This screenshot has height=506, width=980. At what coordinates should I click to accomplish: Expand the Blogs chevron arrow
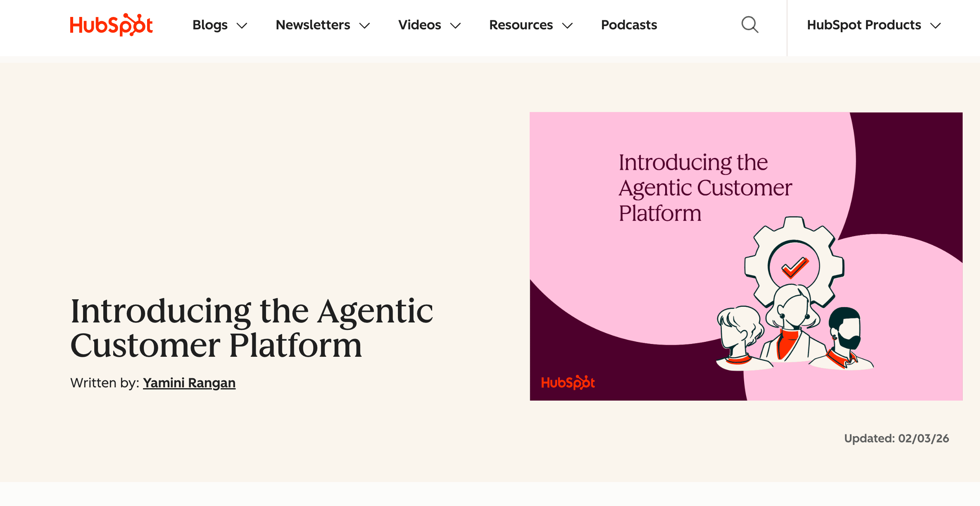click(242, 26)
